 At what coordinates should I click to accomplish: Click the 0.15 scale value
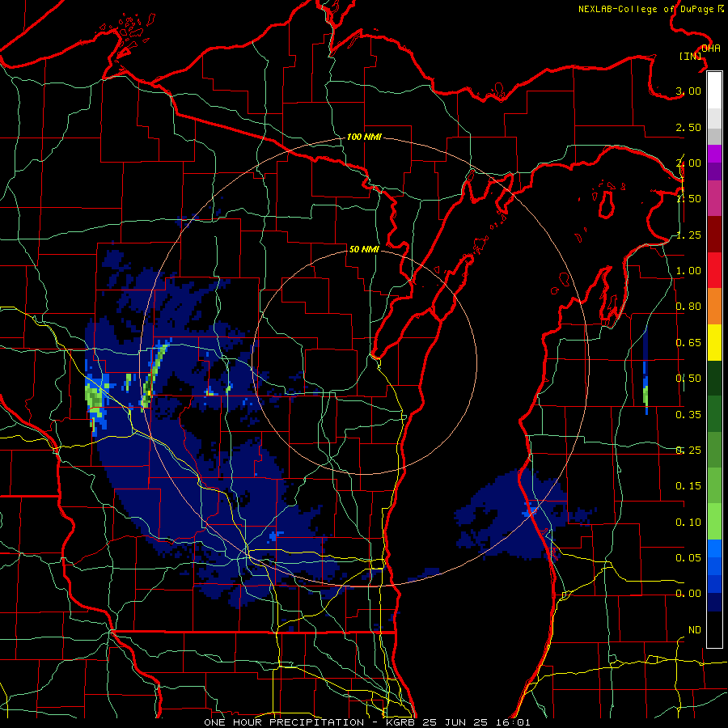coord(688,486)
